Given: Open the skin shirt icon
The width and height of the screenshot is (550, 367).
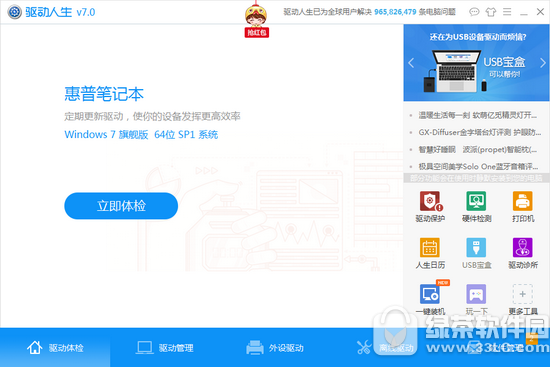Looking at the screenshot, I should (x=491, y=12).
